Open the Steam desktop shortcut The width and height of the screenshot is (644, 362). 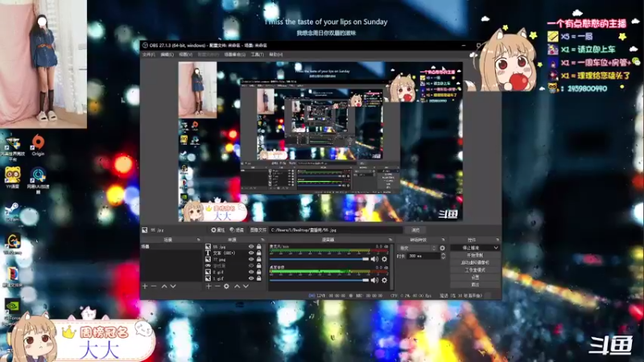coord(12,212)
